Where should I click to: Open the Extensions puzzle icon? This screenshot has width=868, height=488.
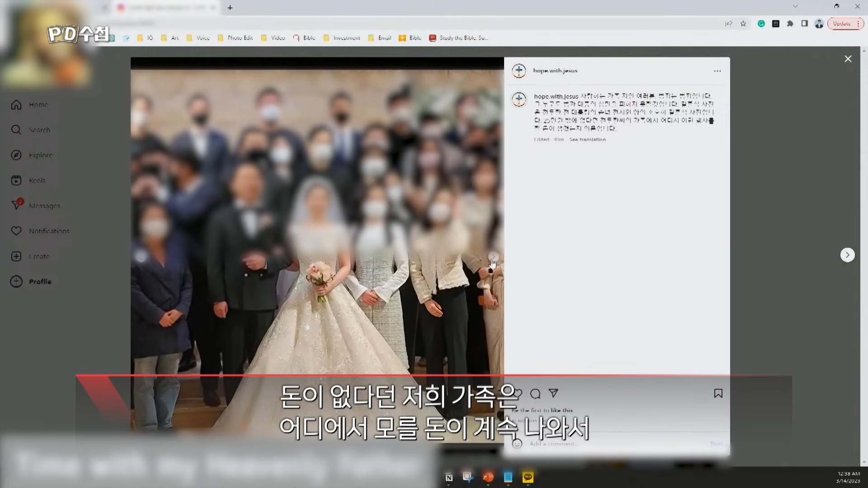click(x=790, y=24)
